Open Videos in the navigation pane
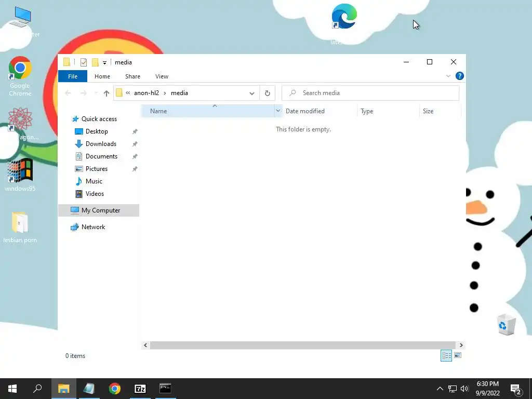Screen dimensions: 532x399 tap(95, 194)
